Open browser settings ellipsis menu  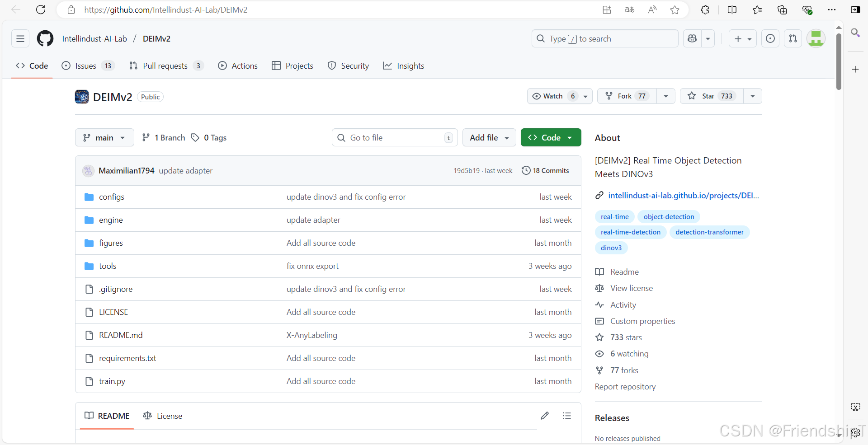(x=831, y=9)
